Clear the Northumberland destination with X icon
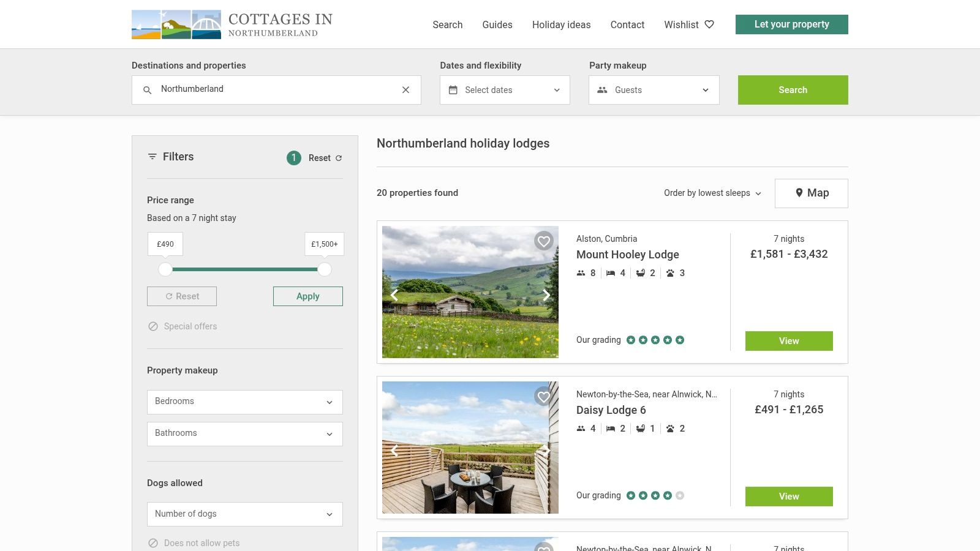 tap(405, 90)
